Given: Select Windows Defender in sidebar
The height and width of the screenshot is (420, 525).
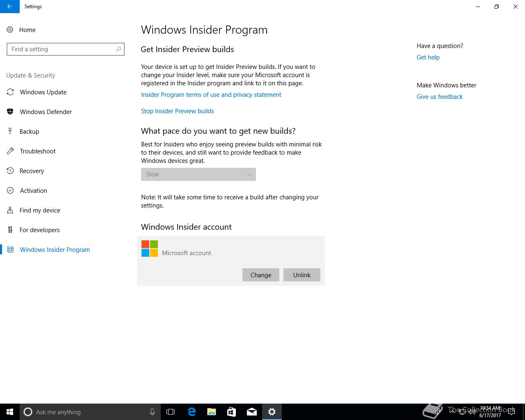Looking at the screenshot, I should pyautogui.click(x=46, y=112).
